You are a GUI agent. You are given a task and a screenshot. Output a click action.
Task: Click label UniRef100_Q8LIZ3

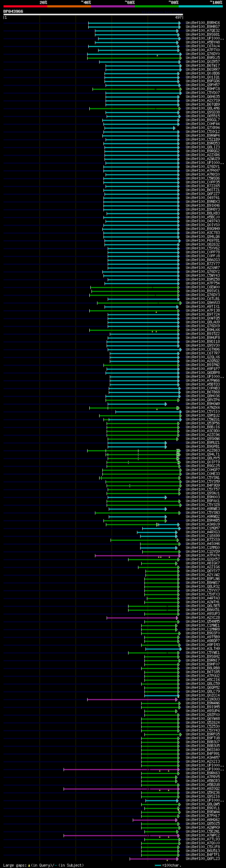click(203, 147)
